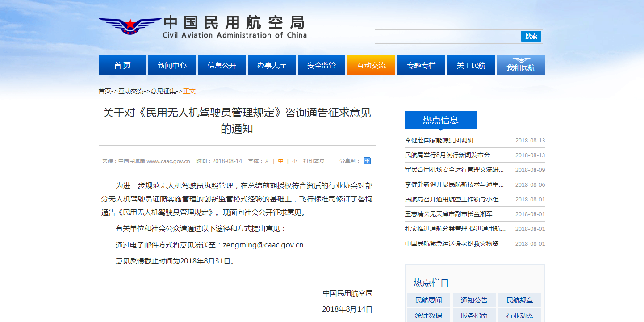Set font size to 中
Viewport: 644px width, 322px height.
tap(280, 161)
